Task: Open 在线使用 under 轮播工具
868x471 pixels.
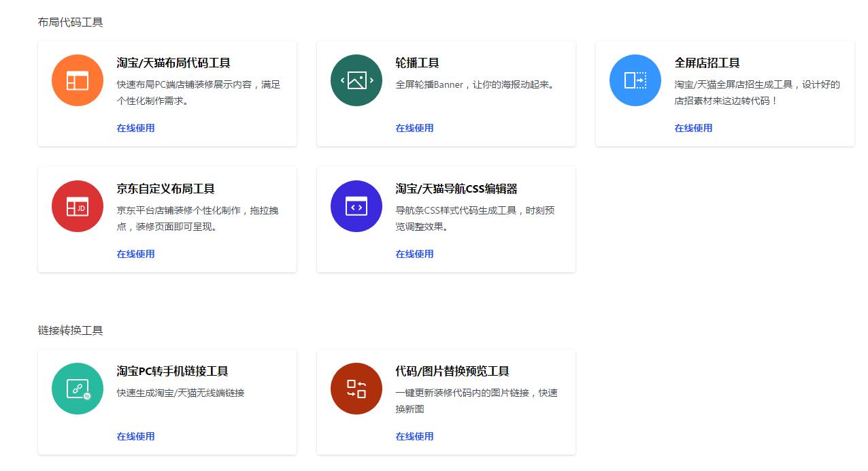Action: (x=414, y=128)
